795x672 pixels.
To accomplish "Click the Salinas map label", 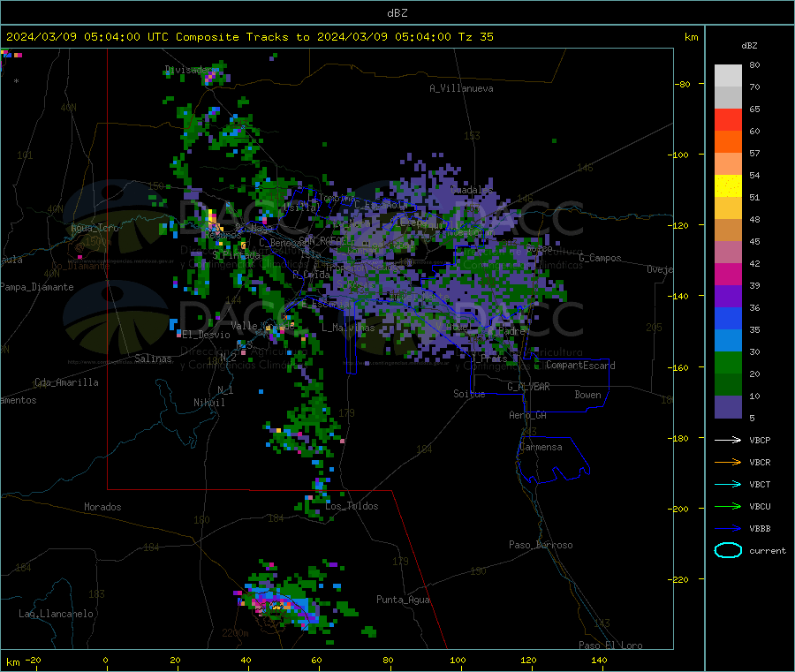I will [153, 359].
